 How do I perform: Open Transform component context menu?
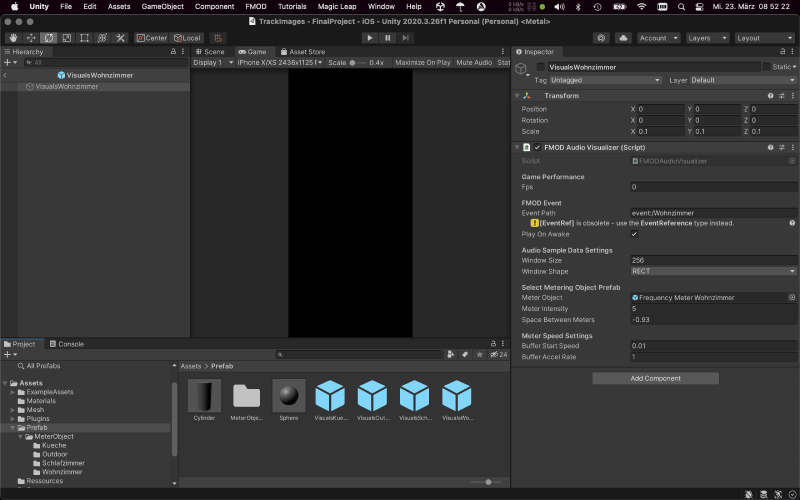[x=792, y=96]
